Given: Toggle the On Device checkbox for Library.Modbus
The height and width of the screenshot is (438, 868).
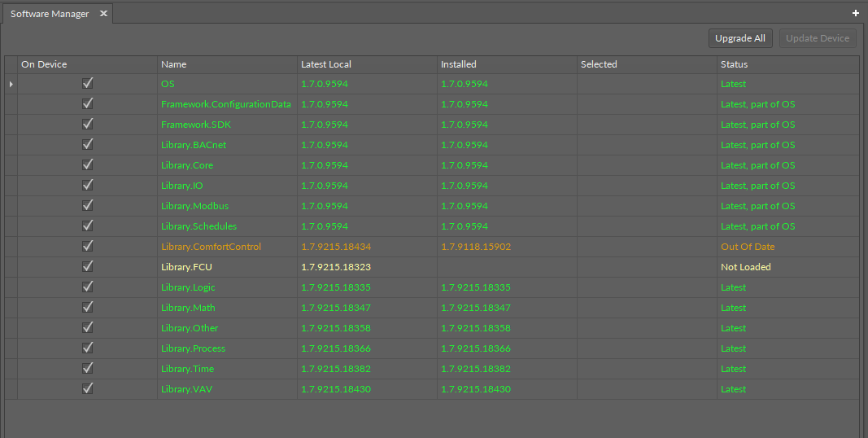Looking at the screenshot, I should [x=88, y=205].
